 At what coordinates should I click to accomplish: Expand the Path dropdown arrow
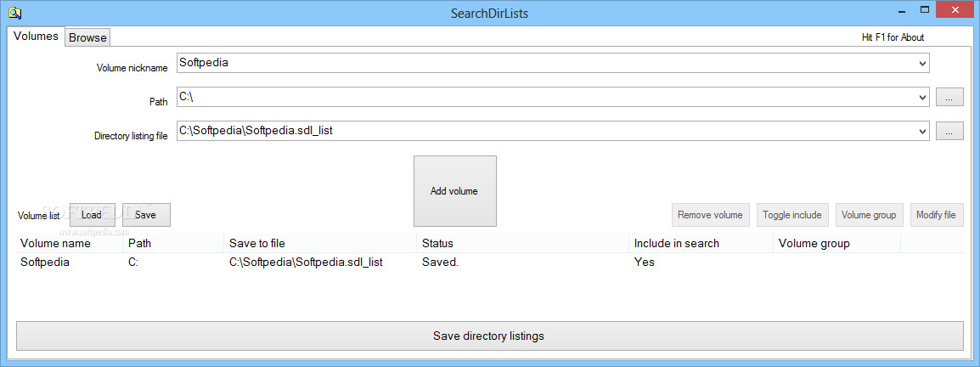(922, 98)
